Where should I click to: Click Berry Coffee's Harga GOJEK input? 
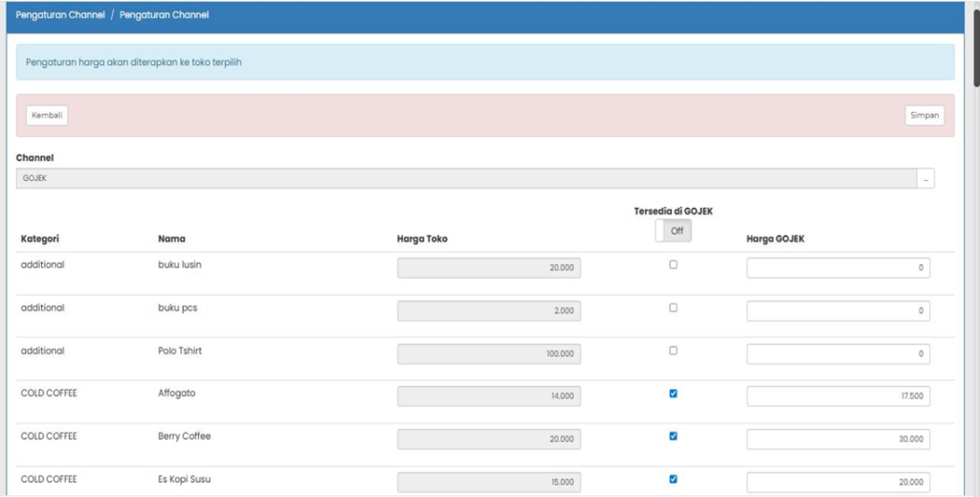pos(837,440)
